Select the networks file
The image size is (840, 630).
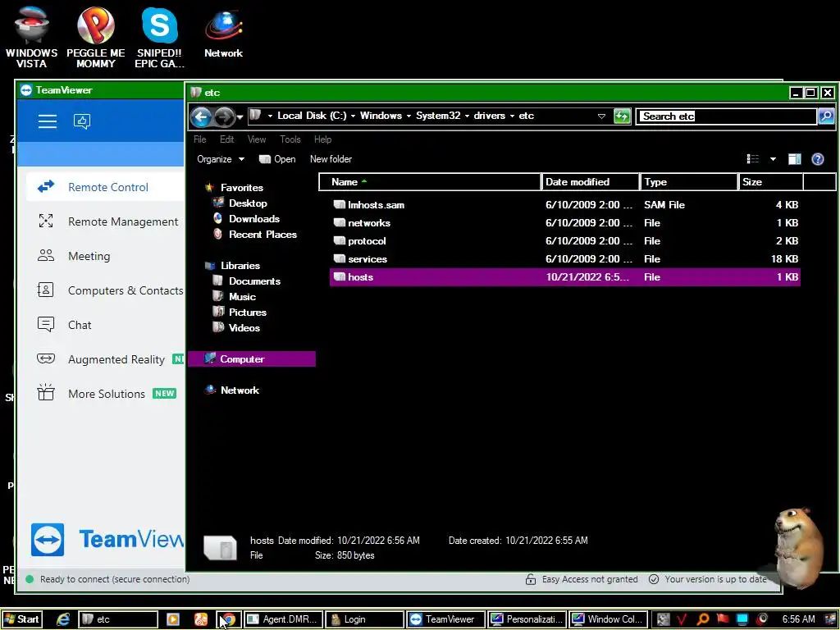click(564, 223)
